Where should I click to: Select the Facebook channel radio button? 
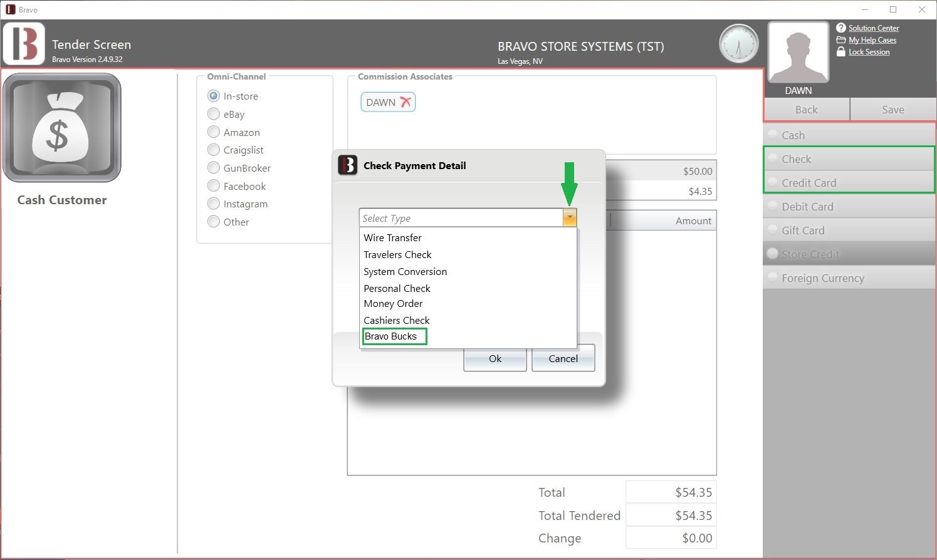[214, 186]
